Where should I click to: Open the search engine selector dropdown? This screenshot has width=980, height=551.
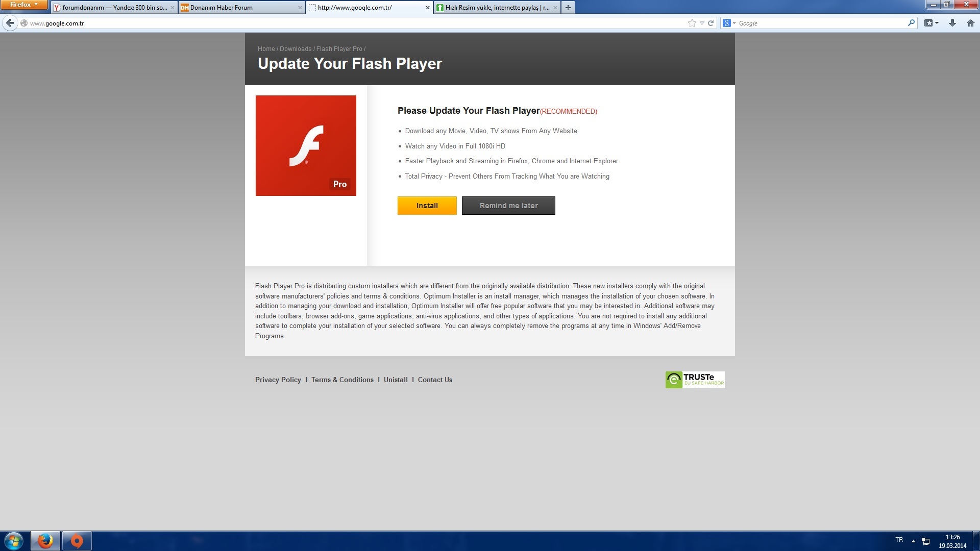(x=729, y=23)
